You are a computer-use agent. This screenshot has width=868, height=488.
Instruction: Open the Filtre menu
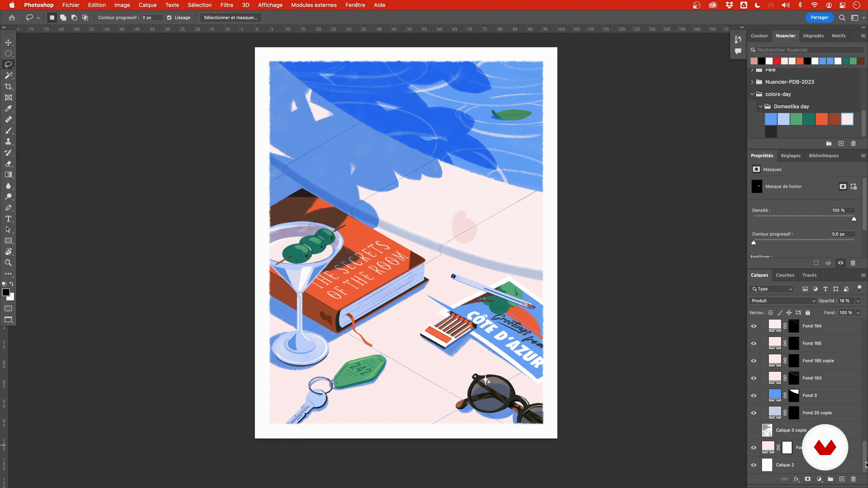pyautogui.click(x=227, y=5)
